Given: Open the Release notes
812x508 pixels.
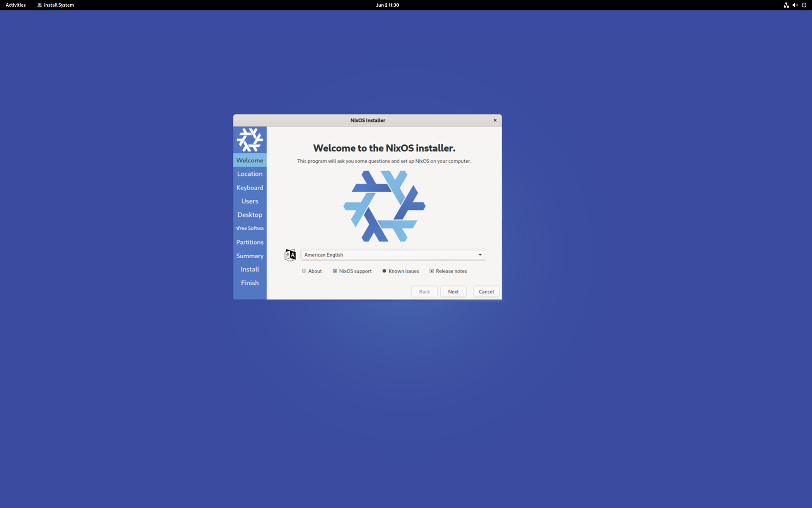Looking at the screenshot, I should coord(448,271).
